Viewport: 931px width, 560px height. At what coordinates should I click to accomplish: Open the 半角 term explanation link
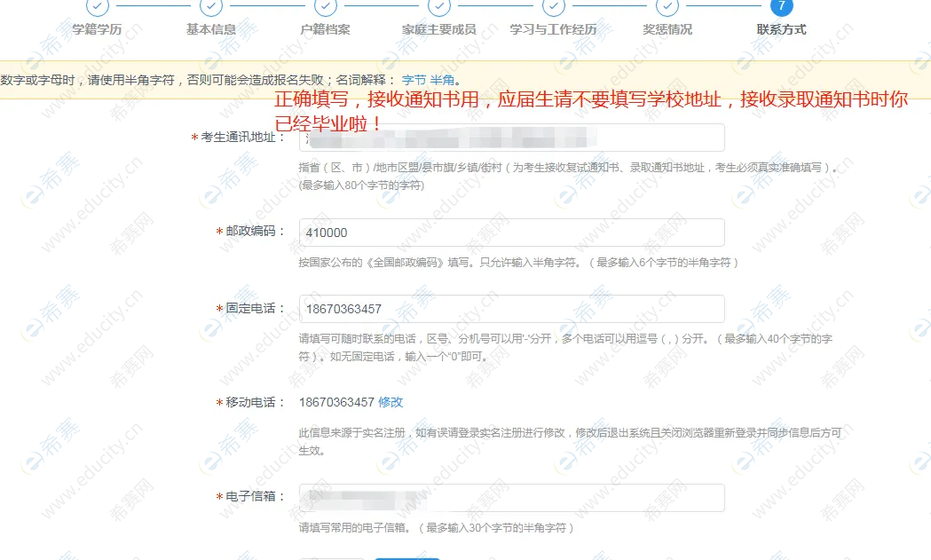coord(442,80)
